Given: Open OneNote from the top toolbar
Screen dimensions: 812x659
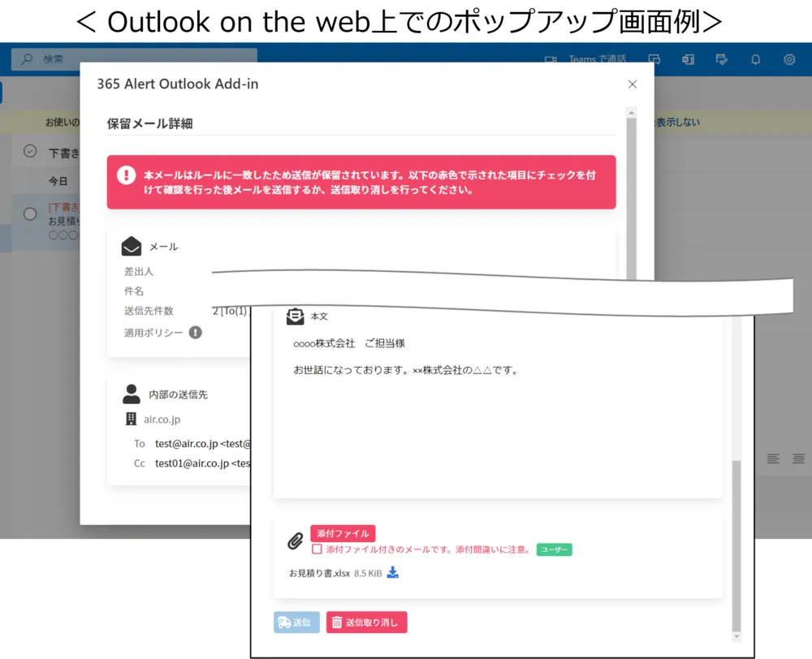Looking at the screenshot, I should [x=689, y=59].
